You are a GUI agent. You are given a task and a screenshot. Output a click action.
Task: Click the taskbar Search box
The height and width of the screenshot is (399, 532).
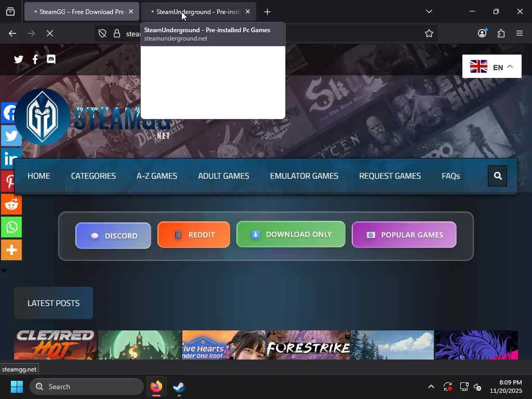(x=87, y=387)
